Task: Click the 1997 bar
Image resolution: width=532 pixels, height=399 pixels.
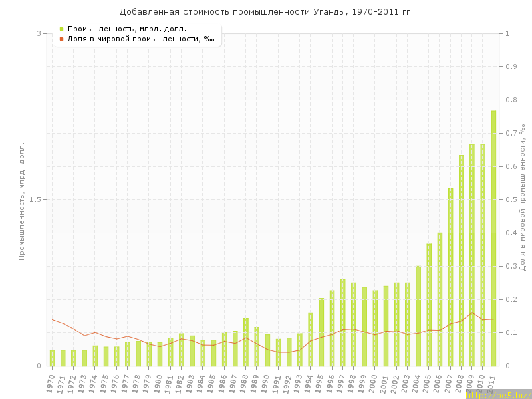Action: [x=343, y=323]
